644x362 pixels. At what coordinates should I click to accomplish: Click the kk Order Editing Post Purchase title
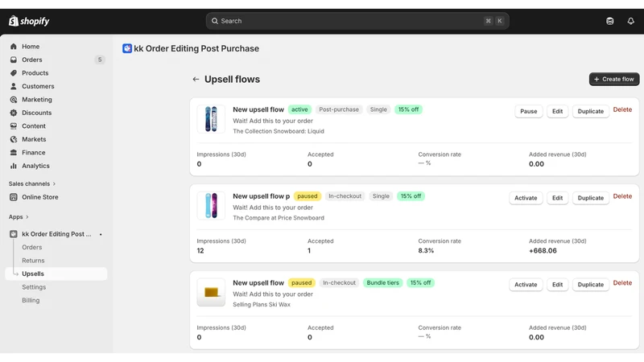196,48
